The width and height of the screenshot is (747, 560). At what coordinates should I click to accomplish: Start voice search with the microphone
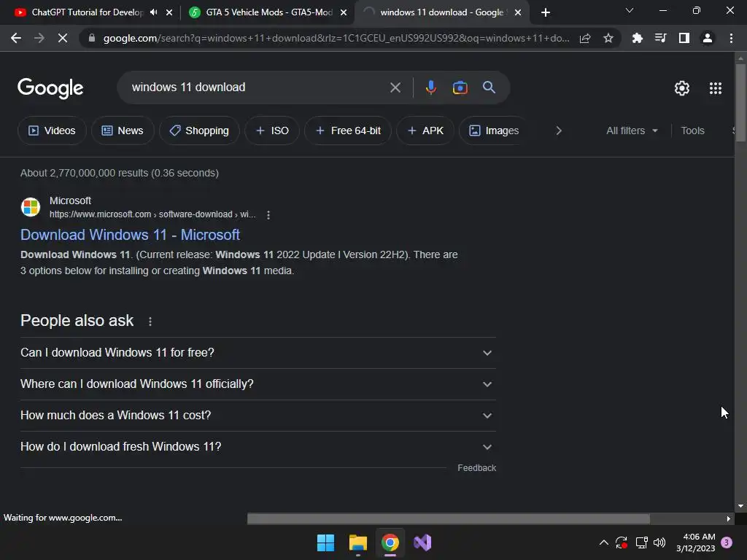(x=430, y=87)
